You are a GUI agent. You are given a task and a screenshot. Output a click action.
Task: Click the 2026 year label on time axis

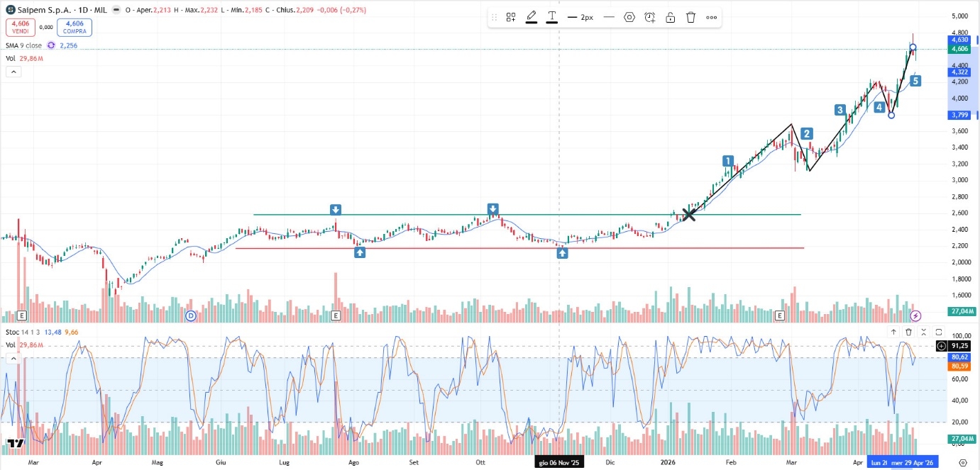pos(668,462)
